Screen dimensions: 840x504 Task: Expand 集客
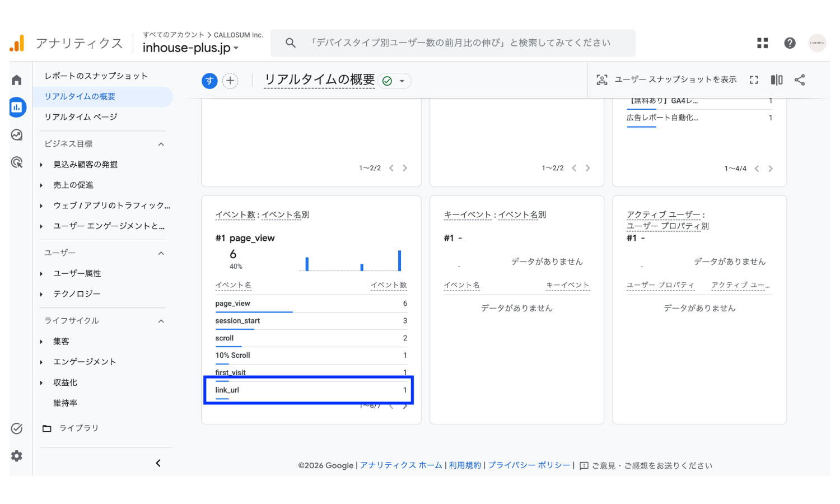pos(41,342)
